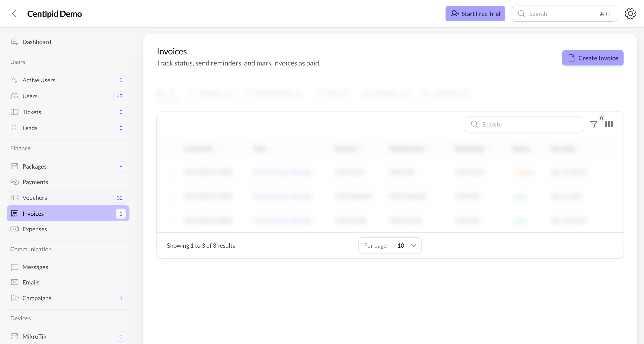The height and width of the screenshot is (344, 644).
Task: Open Expenses via its camera-style icon
Action: tap(14, 229)
